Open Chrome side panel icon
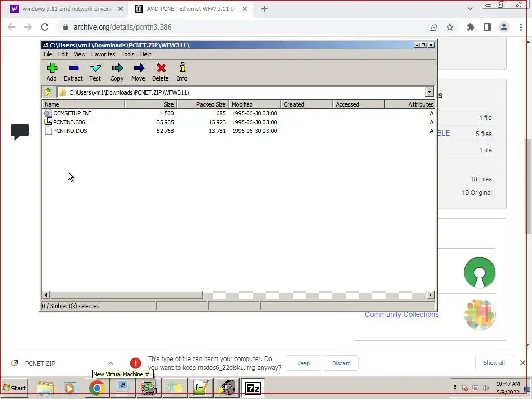Image resolution: width=532 pixels, height=399 pixels. (x=487, y=27)
